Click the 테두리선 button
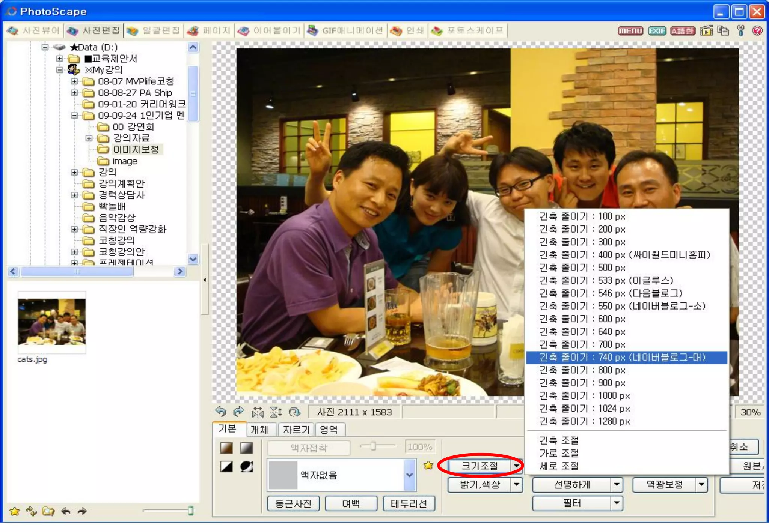Screen dimensions: 769x532 (x=409, y=503)
